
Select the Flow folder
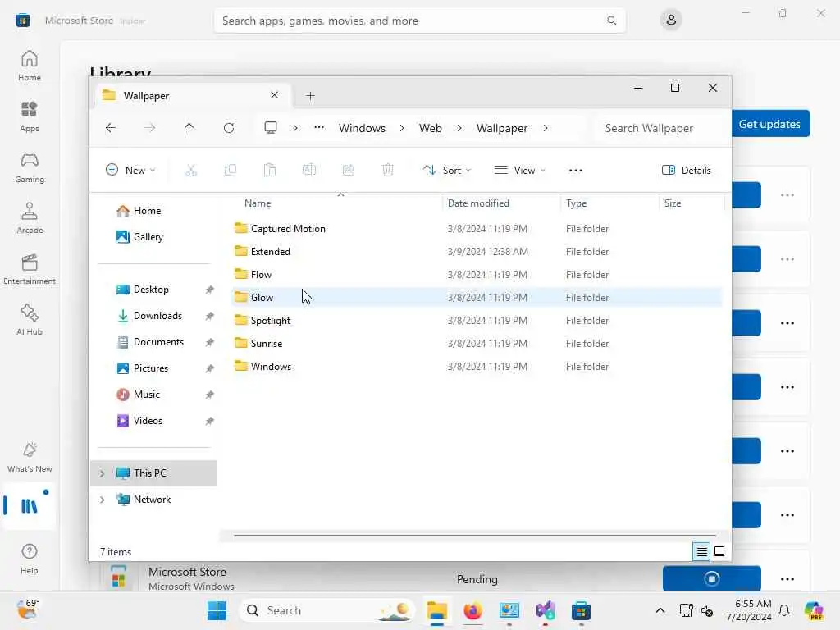477,275
